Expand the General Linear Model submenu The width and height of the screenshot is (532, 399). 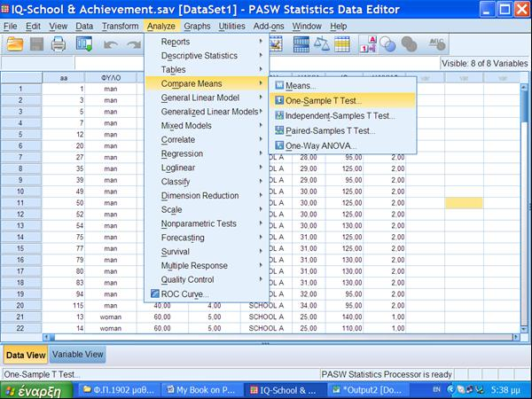click(x=207, y=98)
